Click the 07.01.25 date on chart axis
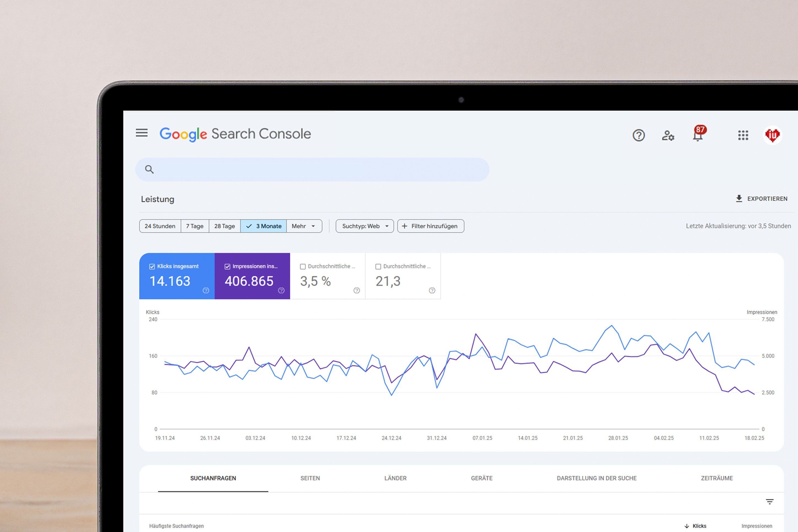 point(482,438)
